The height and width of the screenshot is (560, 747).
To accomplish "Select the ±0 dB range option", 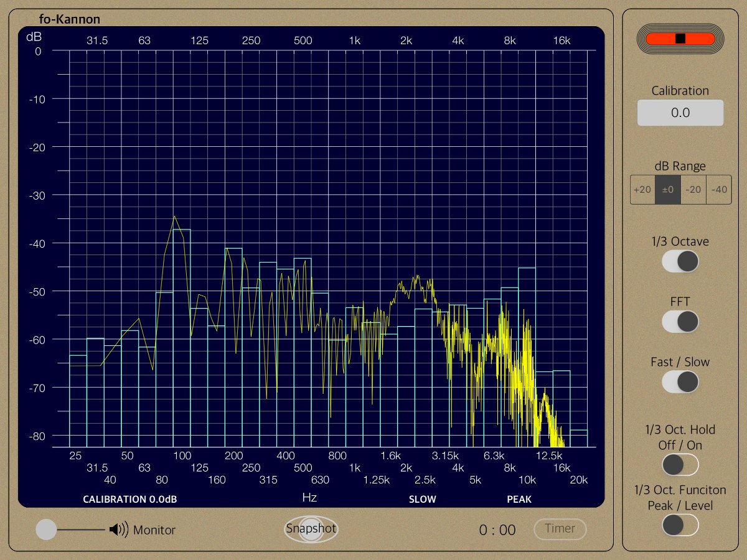I will (667, 190).
